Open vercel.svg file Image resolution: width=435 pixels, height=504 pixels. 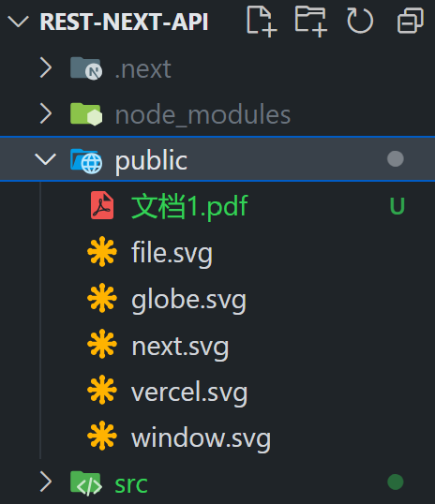[189, 393]
